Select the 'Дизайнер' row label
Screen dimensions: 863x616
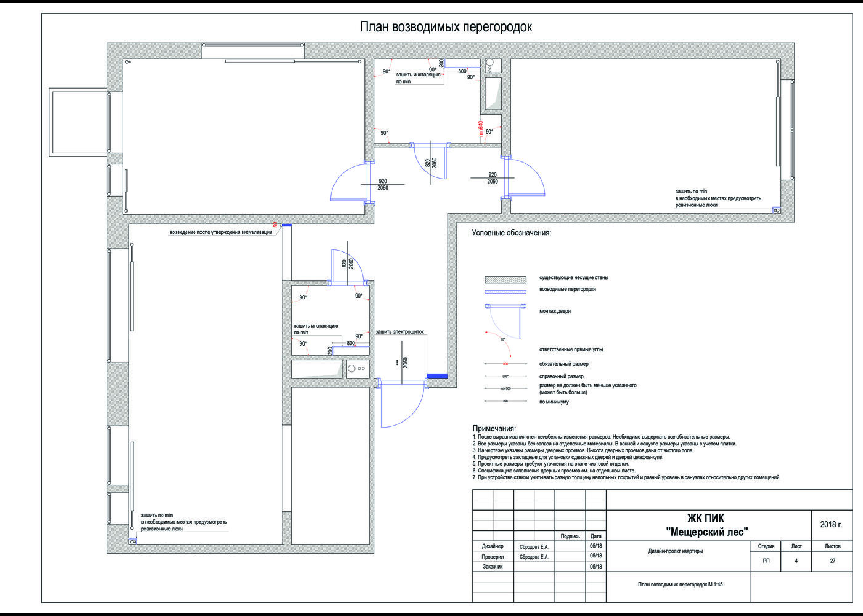tap(493, 546)
